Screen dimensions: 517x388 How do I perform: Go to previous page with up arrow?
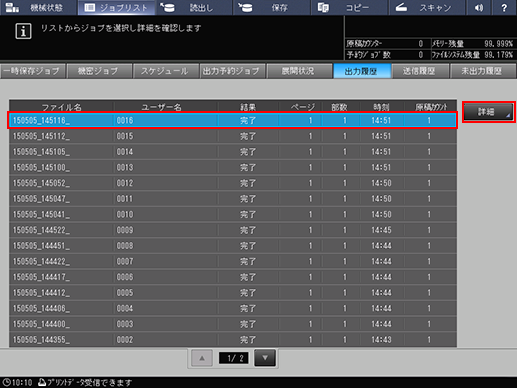[x=202, y=358]
